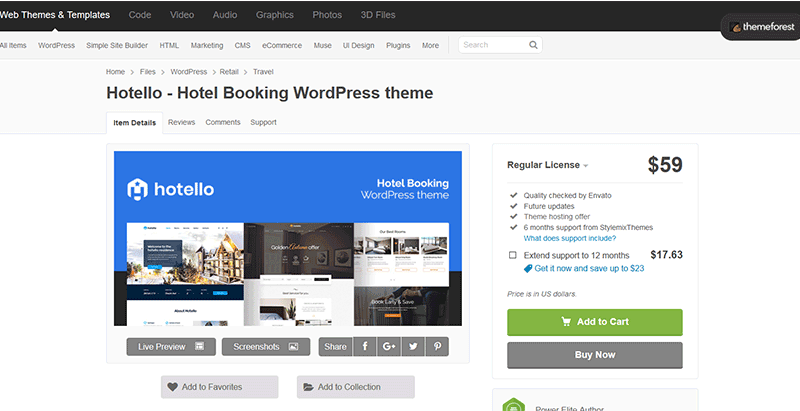Click the Hotello theme preview image
The image size is (800, 411).
pos(288,238)
